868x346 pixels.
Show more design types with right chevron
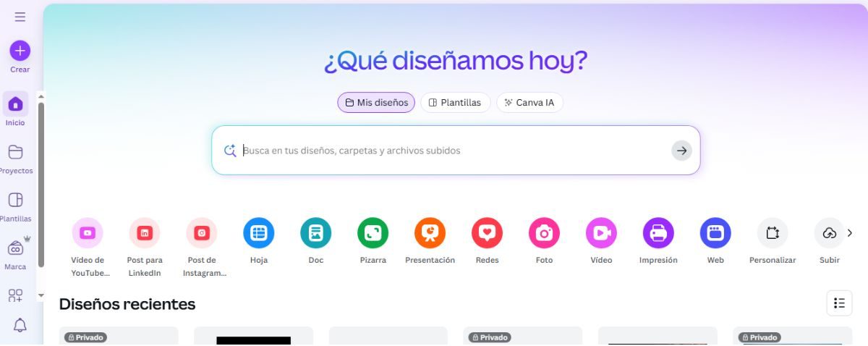(850, 233)
